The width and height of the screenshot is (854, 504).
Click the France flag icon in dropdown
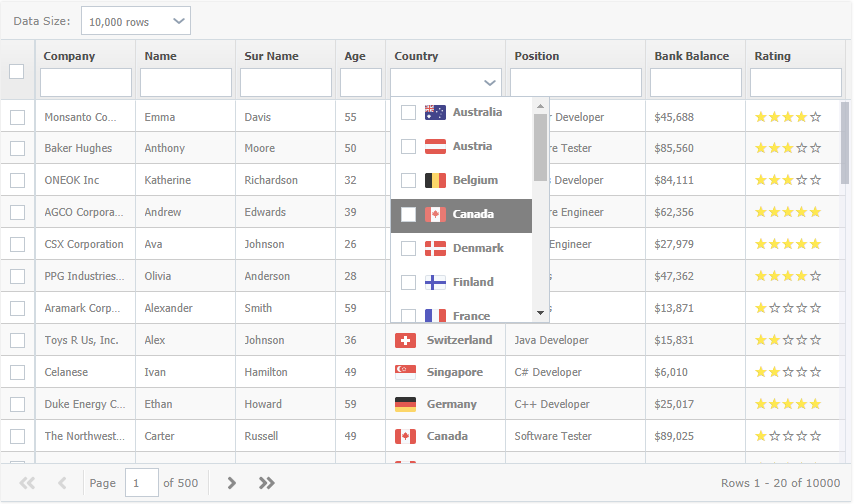(x=435, y=315)
